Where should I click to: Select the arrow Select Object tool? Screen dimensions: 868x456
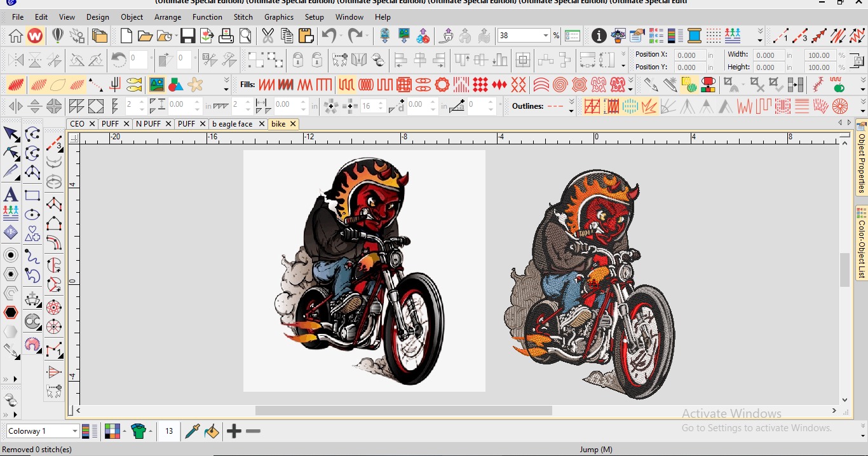pos(11,134)
